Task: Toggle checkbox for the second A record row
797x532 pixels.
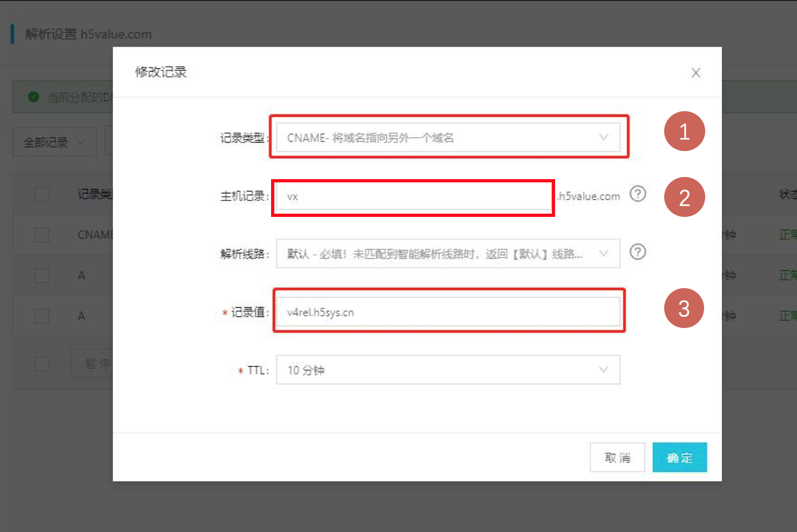Action: pos(42,316)
